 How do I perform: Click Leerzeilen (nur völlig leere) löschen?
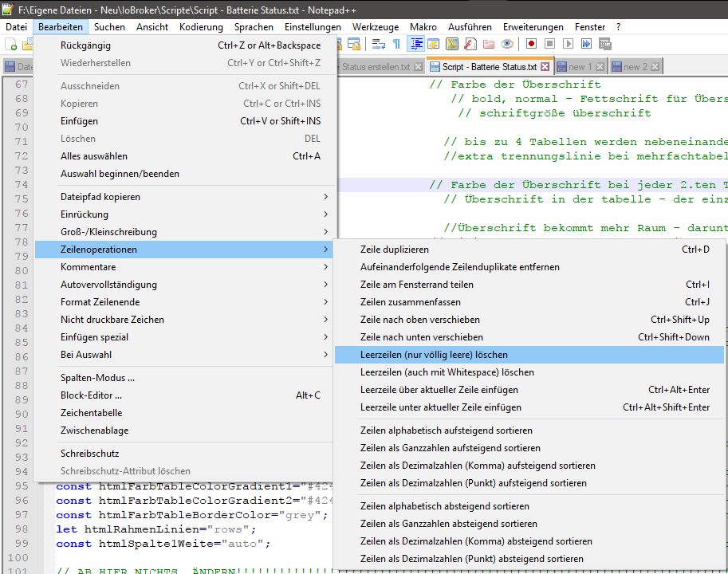click(x=529, y=355)
